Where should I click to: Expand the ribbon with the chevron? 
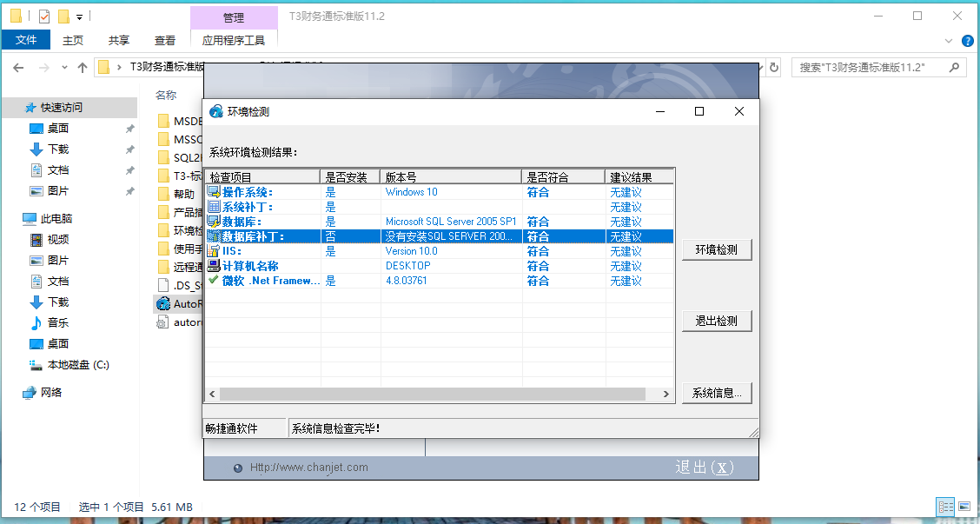pyautogui.click(x=948, y=41)
